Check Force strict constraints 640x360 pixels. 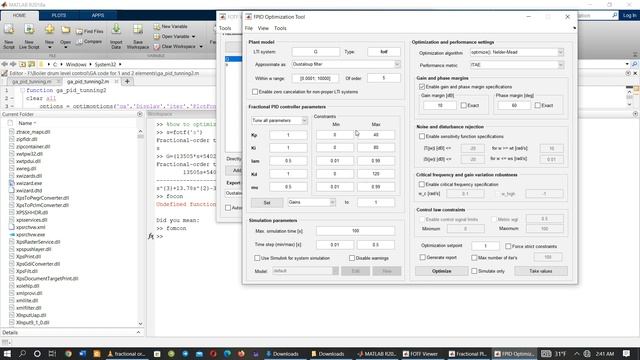click(x=508, y=246)
